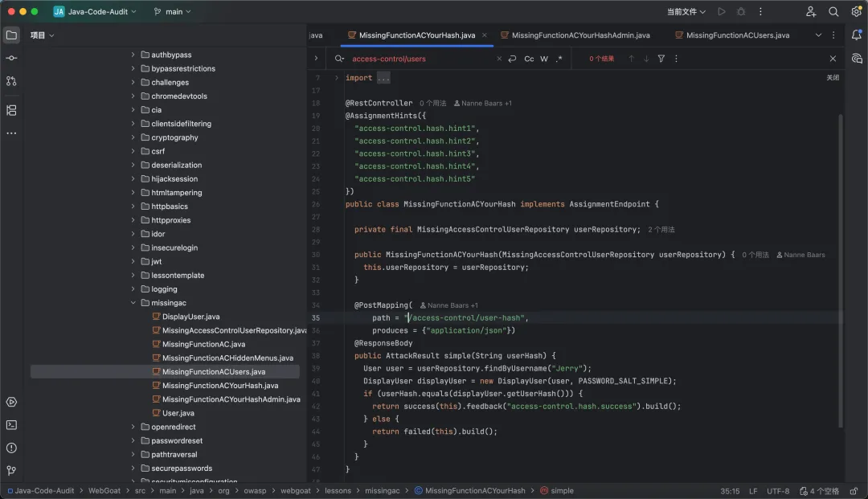Open the Commit tool window icon

11,59
